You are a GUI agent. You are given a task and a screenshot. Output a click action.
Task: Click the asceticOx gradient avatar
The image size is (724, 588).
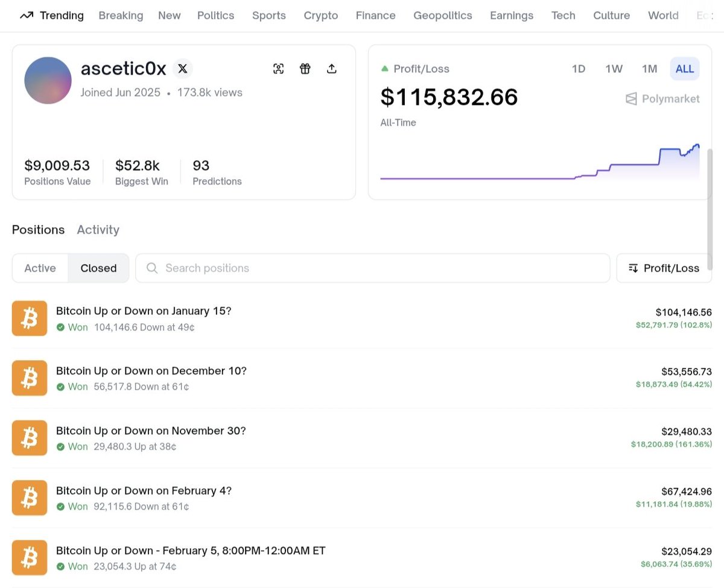(48, 80)
